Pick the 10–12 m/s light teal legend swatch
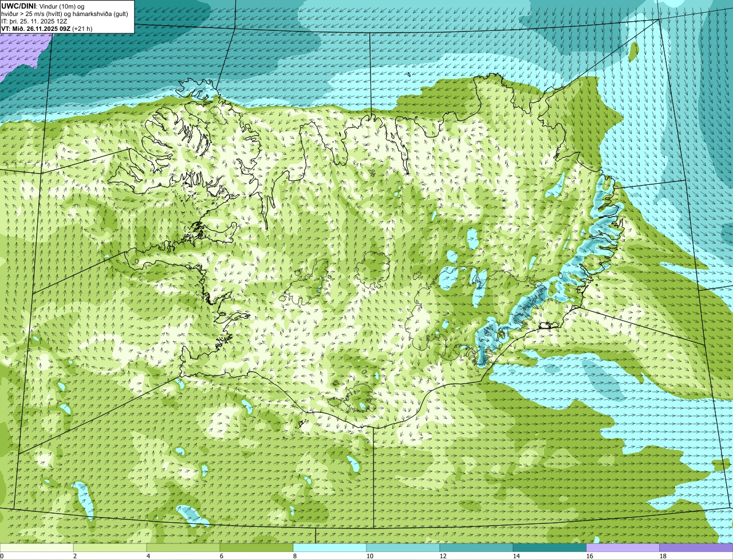Viewport: 733px width, 560px height. (403, 547)
